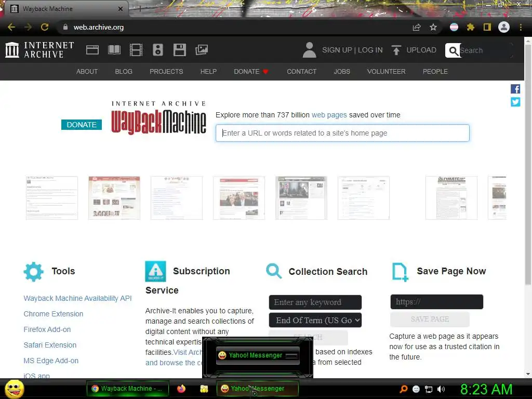Open Firefox from the taskbar
This screenshot has width=532, height=399.
[x=181, y=389]
